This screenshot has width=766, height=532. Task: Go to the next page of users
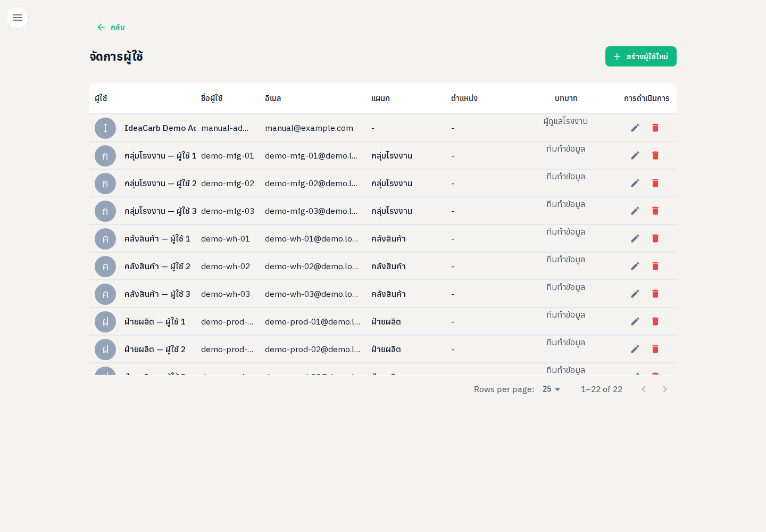pos(665,389)
